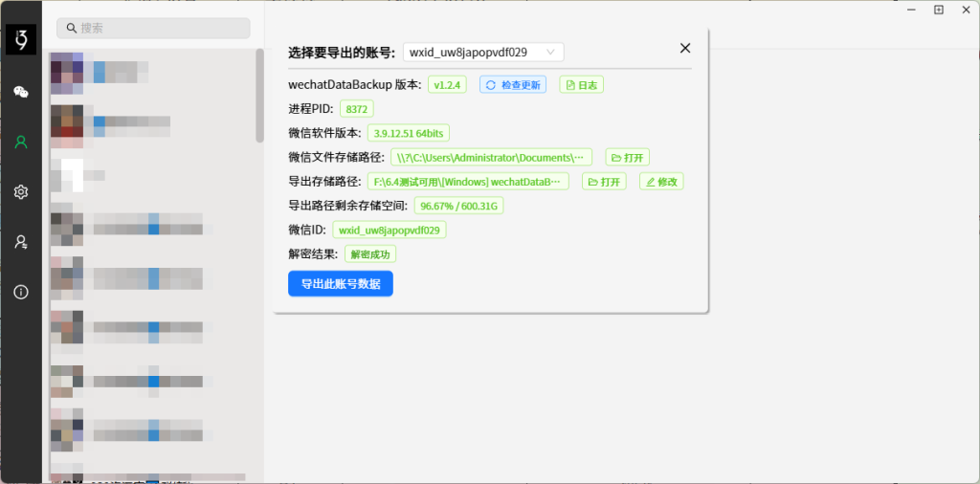The width and height of the screenshot is (980, 484).
Task: Click the v1.2.4 version tag
Action: click(447, 84)
